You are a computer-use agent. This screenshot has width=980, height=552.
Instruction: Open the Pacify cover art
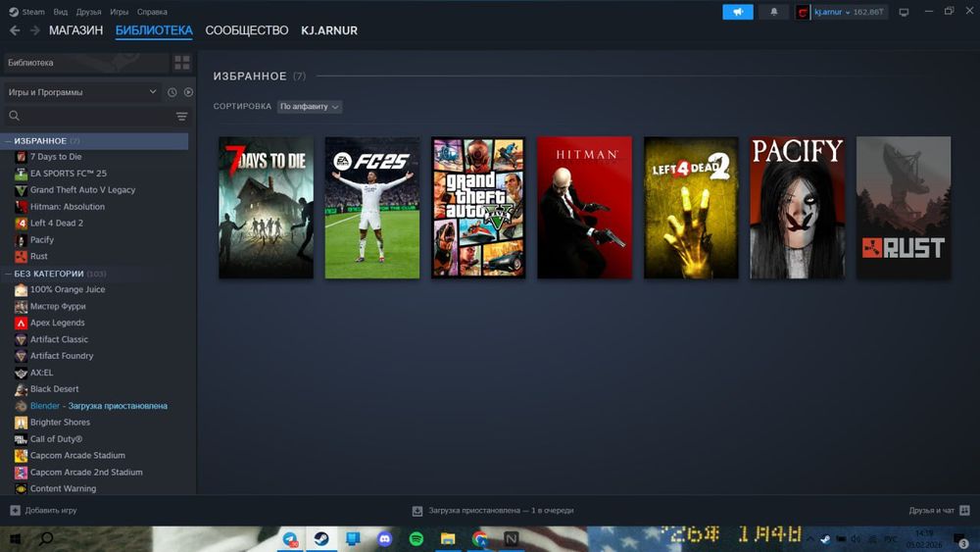coord(797,208)
